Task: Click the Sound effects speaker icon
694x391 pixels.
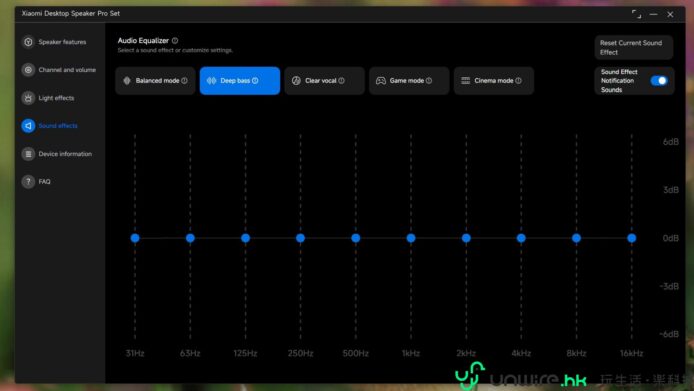Action: (x=28, y=126)
